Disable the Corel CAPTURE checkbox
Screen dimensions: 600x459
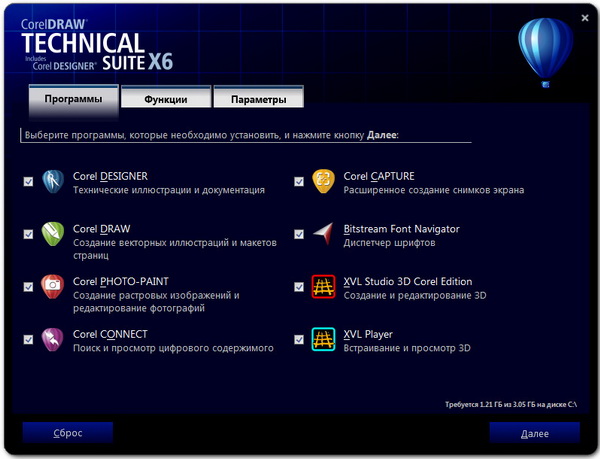(x=299, y=182)
